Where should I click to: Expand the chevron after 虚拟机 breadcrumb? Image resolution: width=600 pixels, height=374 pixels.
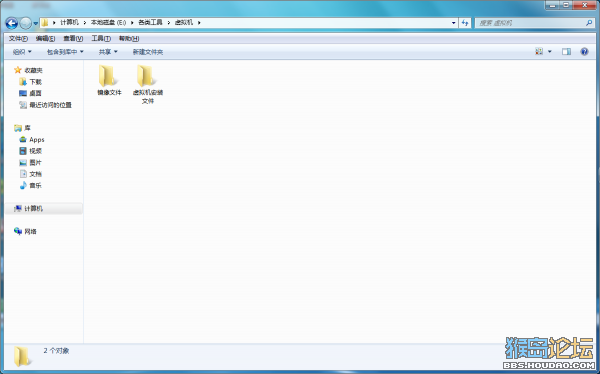(199, 23)
